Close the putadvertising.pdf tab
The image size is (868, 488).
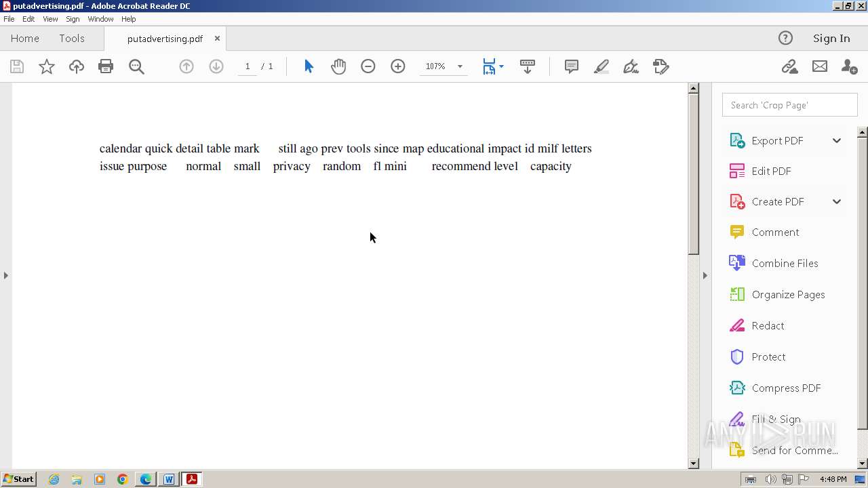(217, 38)
